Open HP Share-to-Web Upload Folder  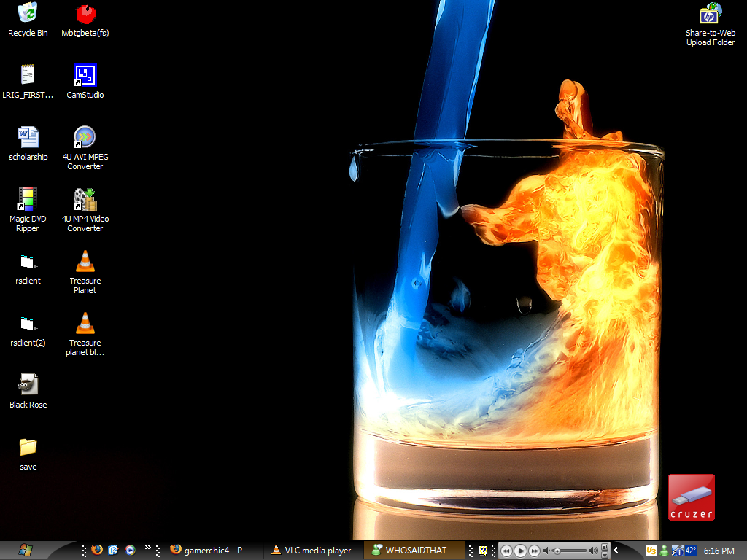710,15
